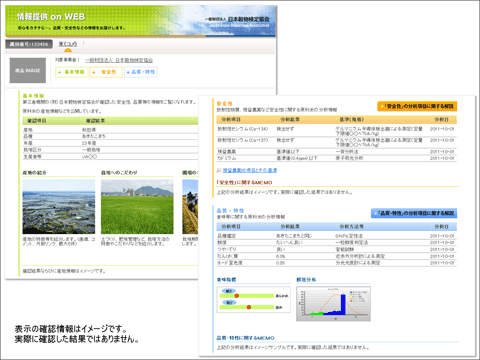Click the 放射性セシウム (Cs-137) row label
480x360 pixels.
(243, 140)
